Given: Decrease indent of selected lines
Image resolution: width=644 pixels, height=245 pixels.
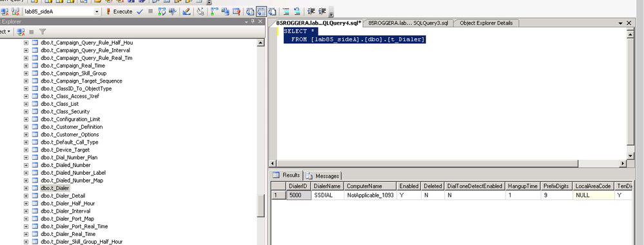Looking at the screenshot, I should (311, 12).
